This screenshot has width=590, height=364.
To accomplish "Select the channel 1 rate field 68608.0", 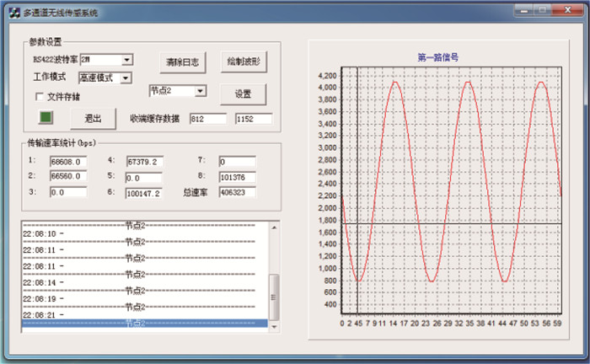I will coord(68,161).
